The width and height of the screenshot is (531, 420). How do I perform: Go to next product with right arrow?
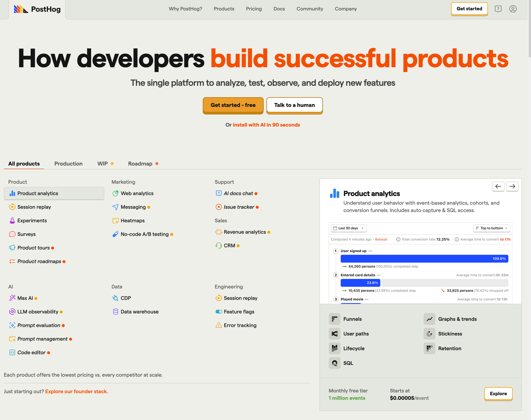[x=512, y=186]
